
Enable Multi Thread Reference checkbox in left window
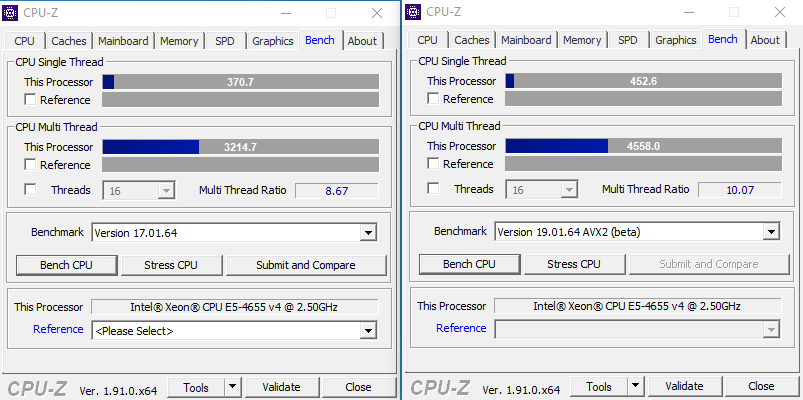click(x=31, y=165)
